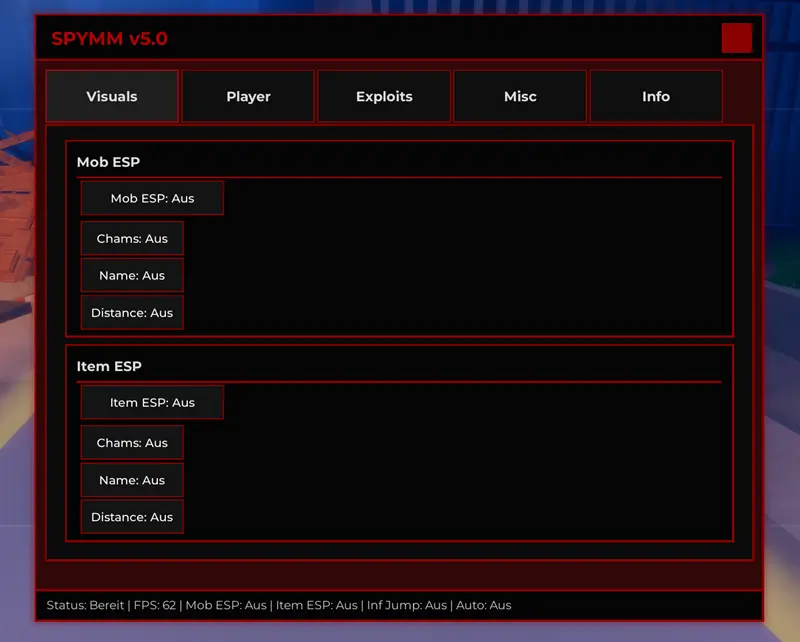Click the Status: Bereit indicator
Screen dimensions: 800x642
click(x=86, y=605)
